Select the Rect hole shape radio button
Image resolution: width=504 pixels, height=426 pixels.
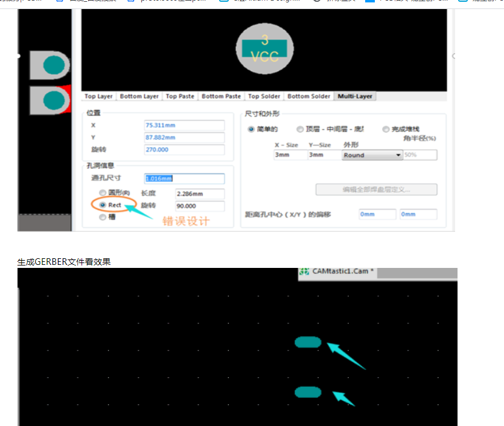pos(103,205)
